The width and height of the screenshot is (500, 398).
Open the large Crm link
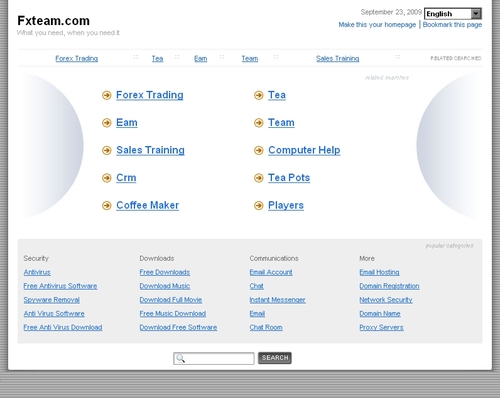pos(126,178)
